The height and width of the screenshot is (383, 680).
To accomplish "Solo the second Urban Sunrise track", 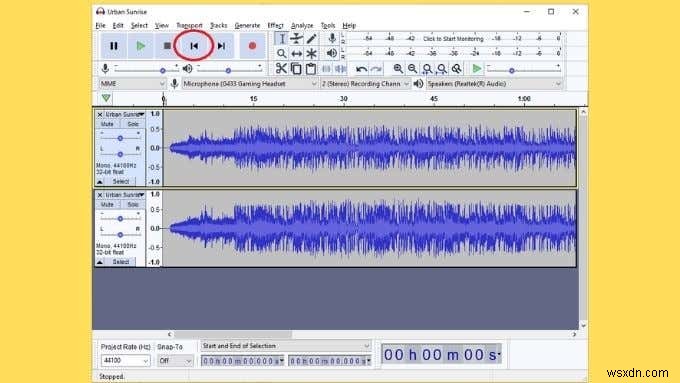I will (133, 204).
